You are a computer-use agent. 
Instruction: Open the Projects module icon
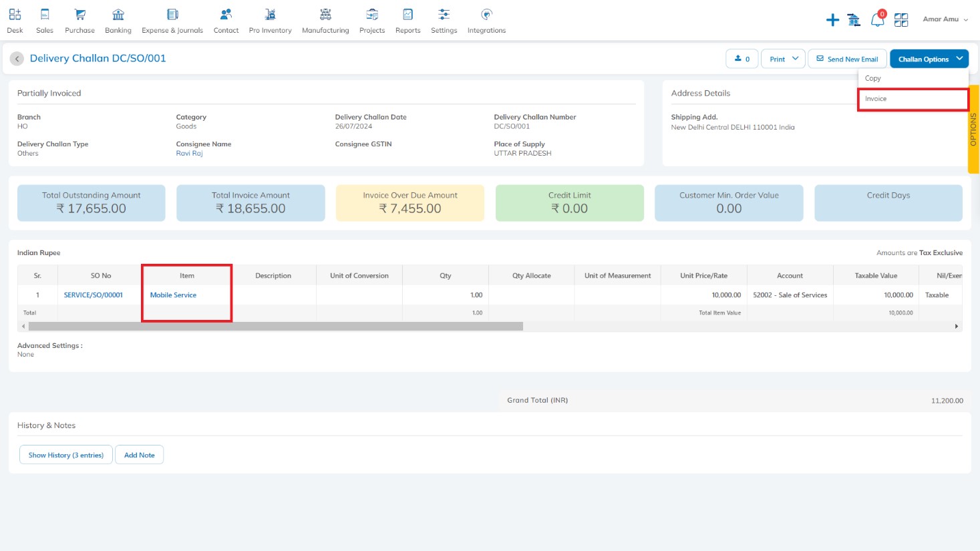tap(372, 14)
